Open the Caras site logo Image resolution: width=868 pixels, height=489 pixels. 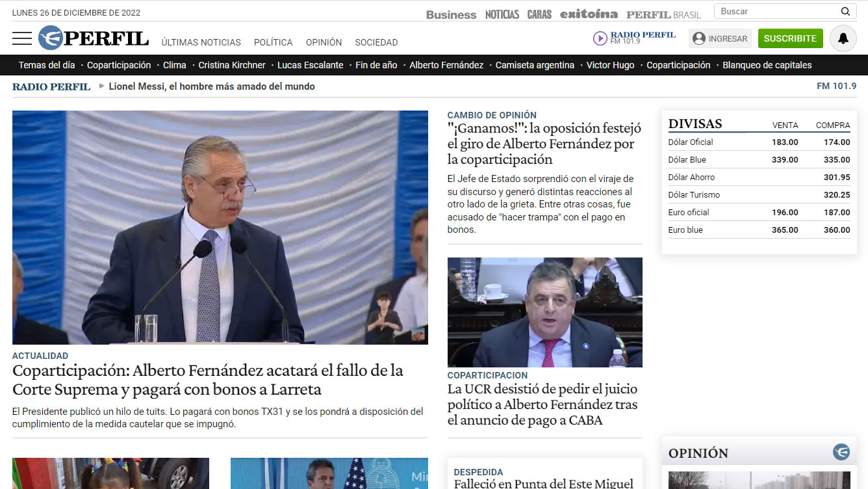[x=539, y=14]
